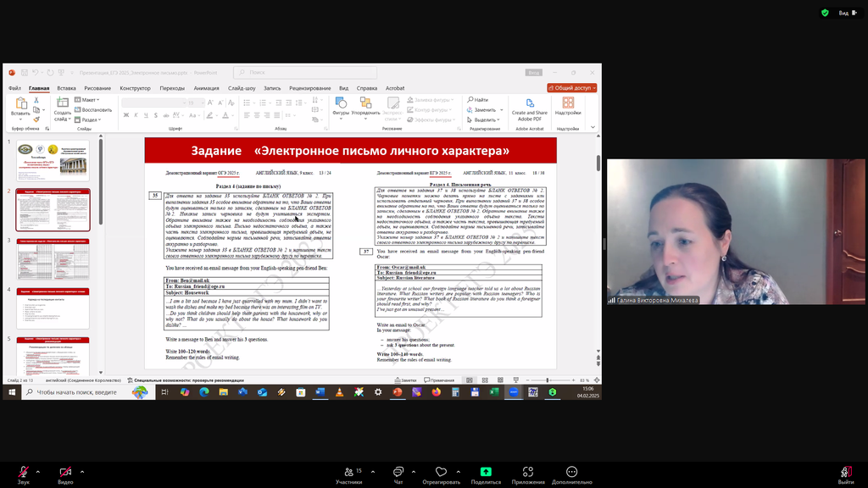The height and width of the screenshot is (488, 868).
Task: Click the Общий доступ share button
Action: (572, 88)
